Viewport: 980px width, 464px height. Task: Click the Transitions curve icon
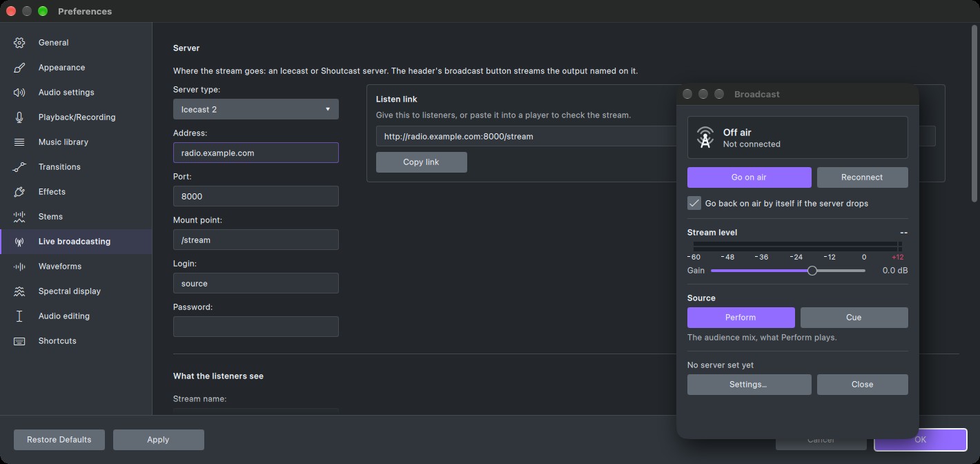tap(19, 167)
